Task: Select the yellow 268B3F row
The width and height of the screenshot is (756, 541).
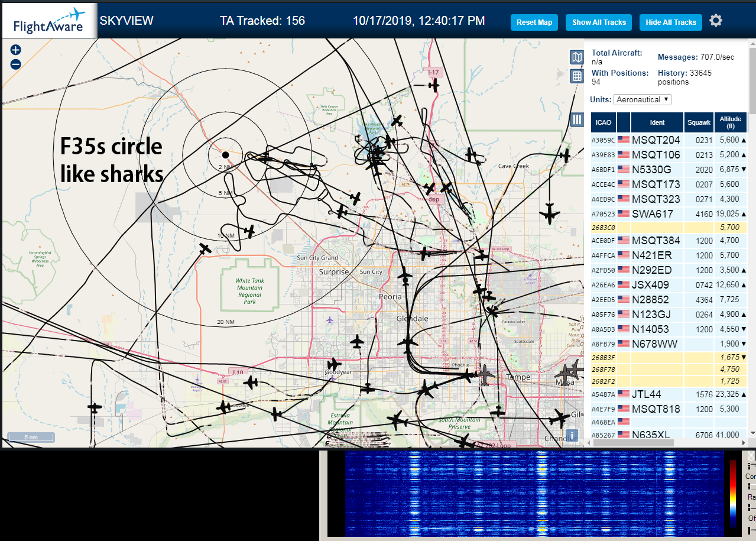Action: click(669, 357)
